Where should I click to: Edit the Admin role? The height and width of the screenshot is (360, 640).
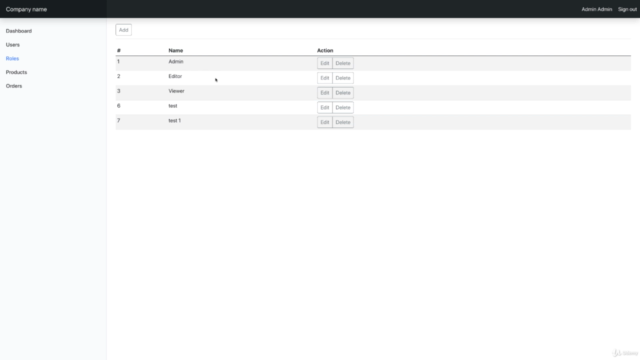(325, 63)
